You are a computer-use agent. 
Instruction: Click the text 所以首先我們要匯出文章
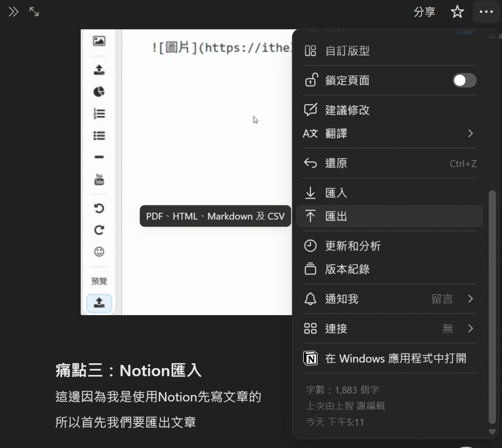click(x=125, y=422)
